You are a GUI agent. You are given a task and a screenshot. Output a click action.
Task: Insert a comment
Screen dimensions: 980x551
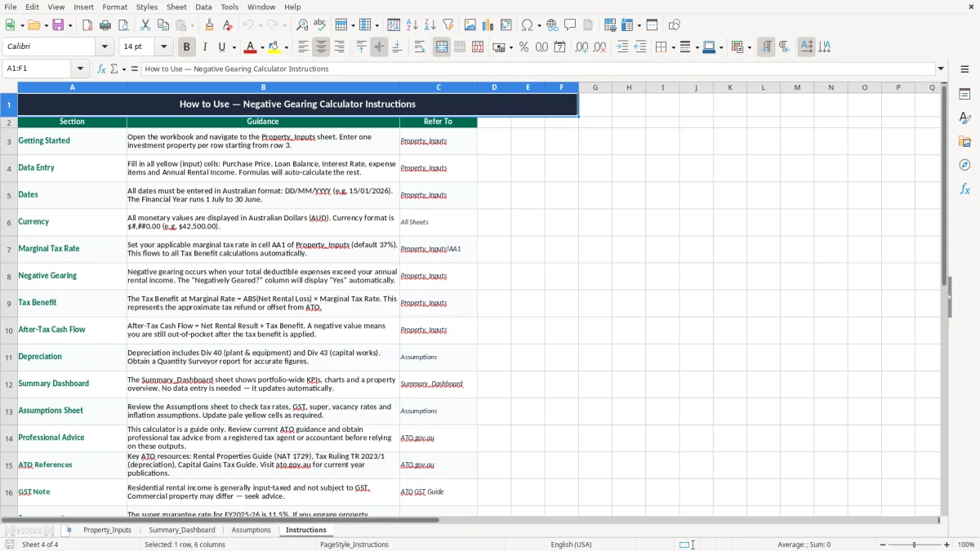(x=570, y=25)
